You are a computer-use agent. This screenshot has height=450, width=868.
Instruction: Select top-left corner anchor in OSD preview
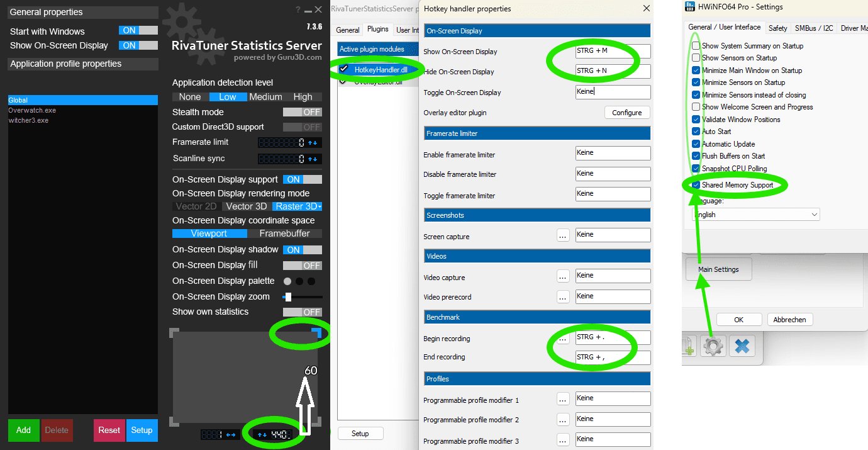(x=174, y=332)
